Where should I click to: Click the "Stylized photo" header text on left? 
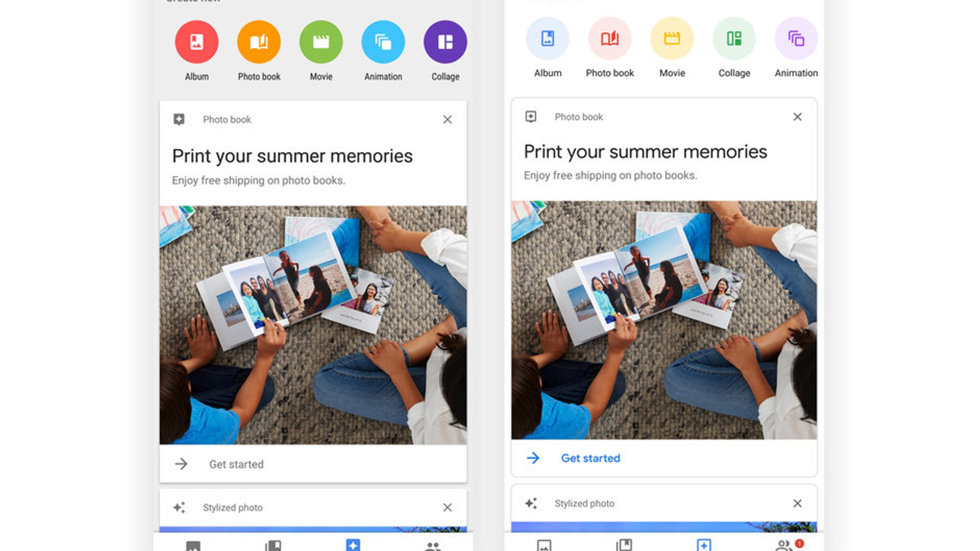233,508
